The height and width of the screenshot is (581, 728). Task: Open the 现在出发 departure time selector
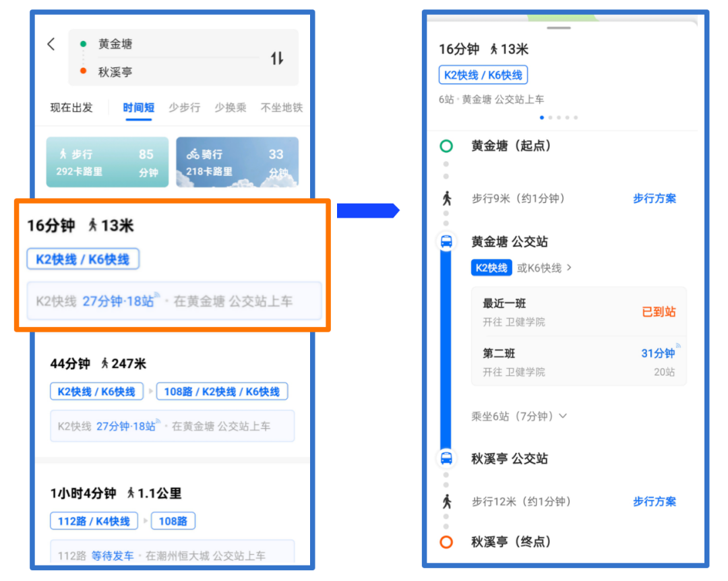coord(71,108)
